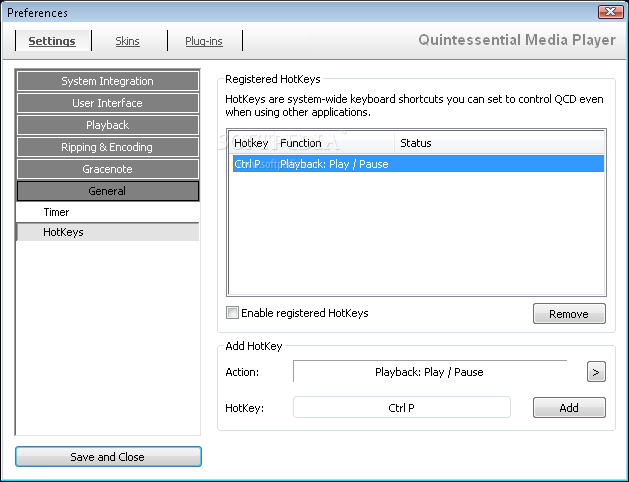Select the Timer sub-item
629x482 pixels.
pyautogui.click(x=108, y=212)
